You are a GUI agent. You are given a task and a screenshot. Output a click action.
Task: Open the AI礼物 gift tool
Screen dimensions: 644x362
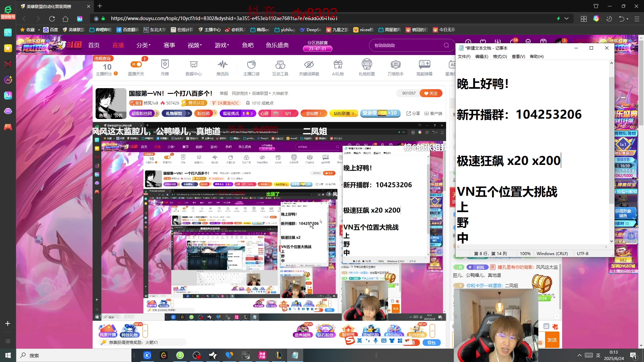pyautogui.click(x=338, y=67)
